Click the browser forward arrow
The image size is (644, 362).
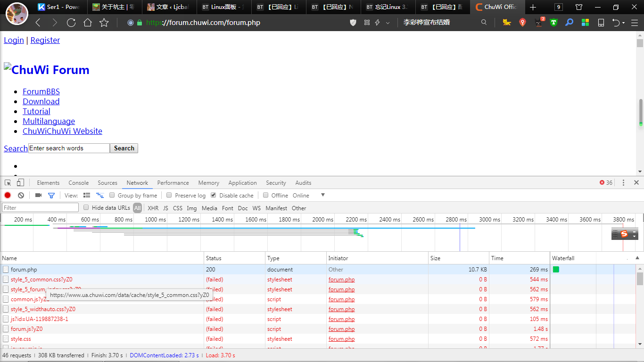[x=55, y=23]
